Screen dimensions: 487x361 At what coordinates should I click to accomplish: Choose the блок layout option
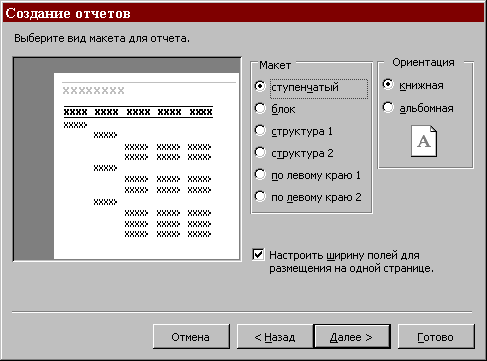point(260,108)
